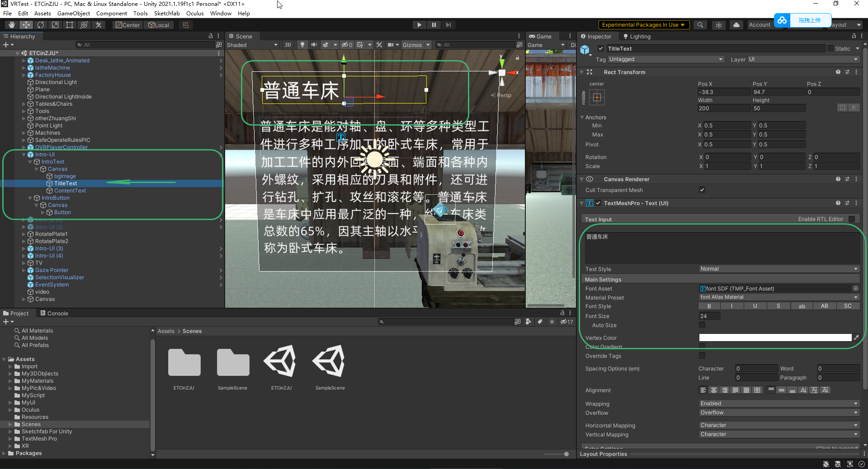This screenshot has height=469, width=868.
Task: Open the Shaded draw mode dropdown
Action: tap(252, 45)
